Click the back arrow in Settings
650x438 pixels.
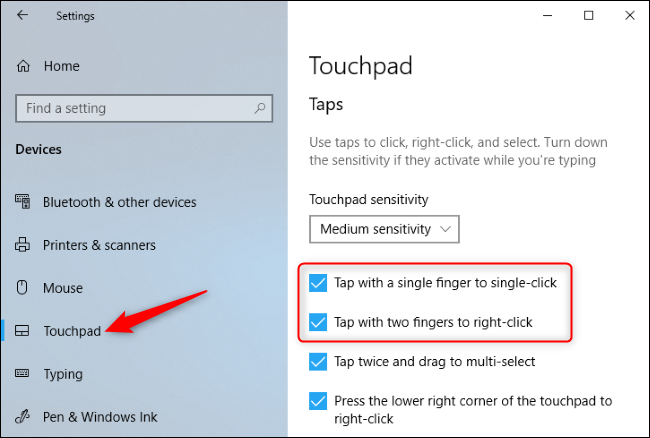coord(22,16)
